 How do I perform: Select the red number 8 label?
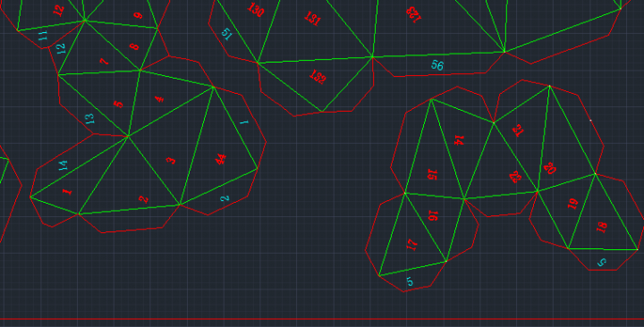(x=134, y=46)
